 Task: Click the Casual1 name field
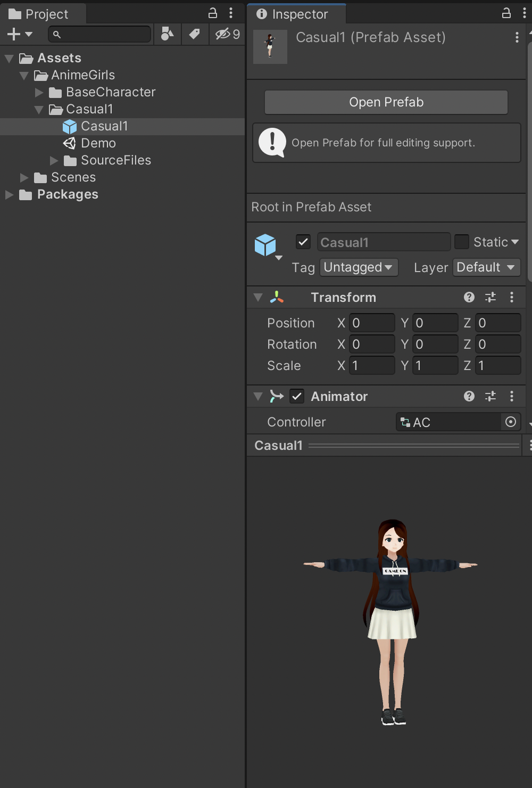coord(384,242)
